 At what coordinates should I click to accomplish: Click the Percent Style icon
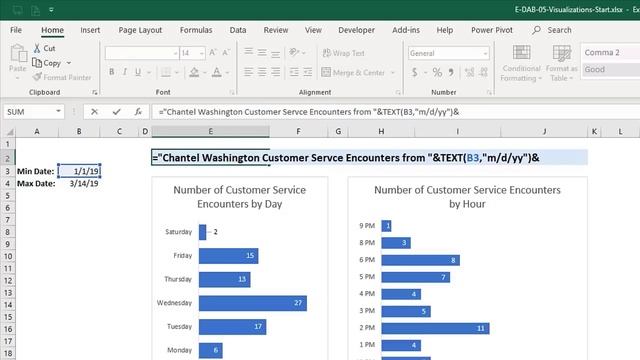point(437,72)
